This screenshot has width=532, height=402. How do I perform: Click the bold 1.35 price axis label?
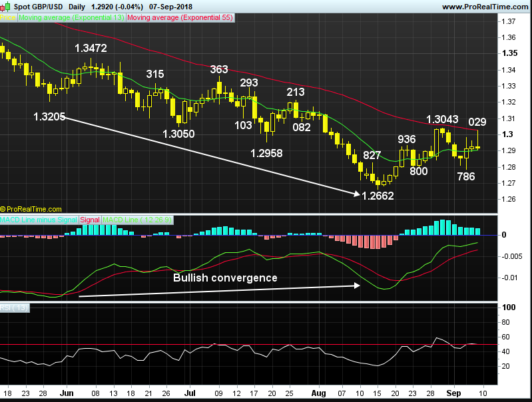pyautogui.click(x=509, y=53)
